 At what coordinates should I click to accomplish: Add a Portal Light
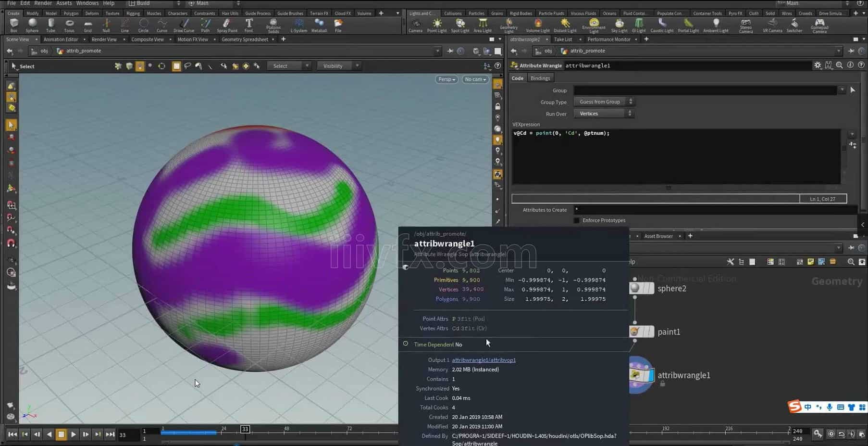click(688, 25)
